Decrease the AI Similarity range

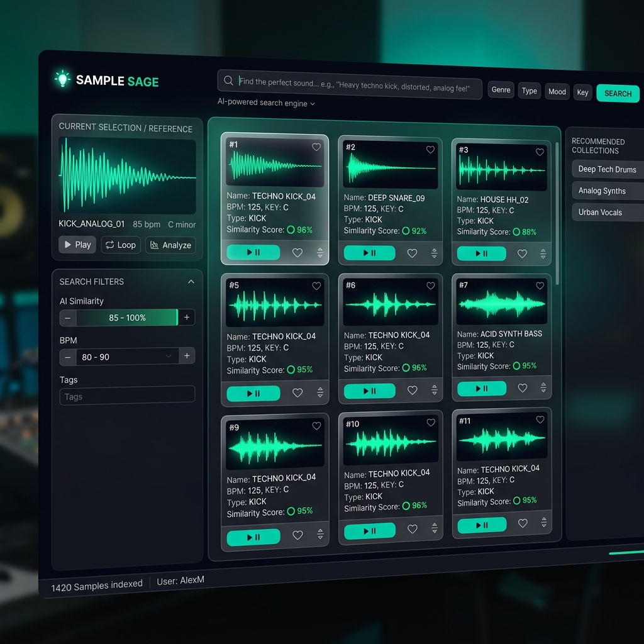click(x=68, y=318)
